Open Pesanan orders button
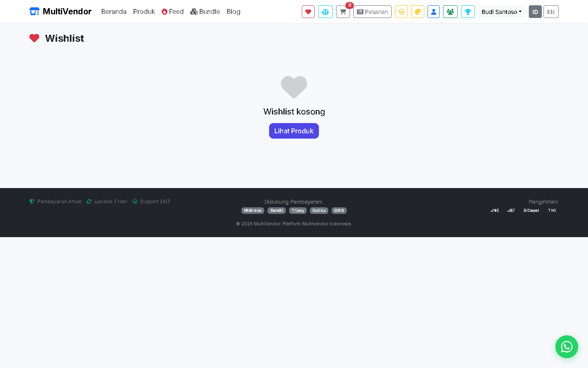588x368 pixels. tap(372, 12)
